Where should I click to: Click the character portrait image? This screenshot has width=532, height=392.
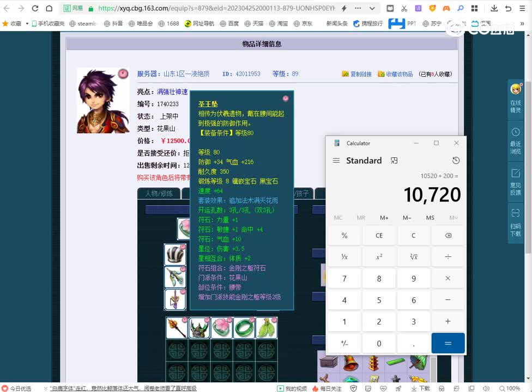pos(103,100)
